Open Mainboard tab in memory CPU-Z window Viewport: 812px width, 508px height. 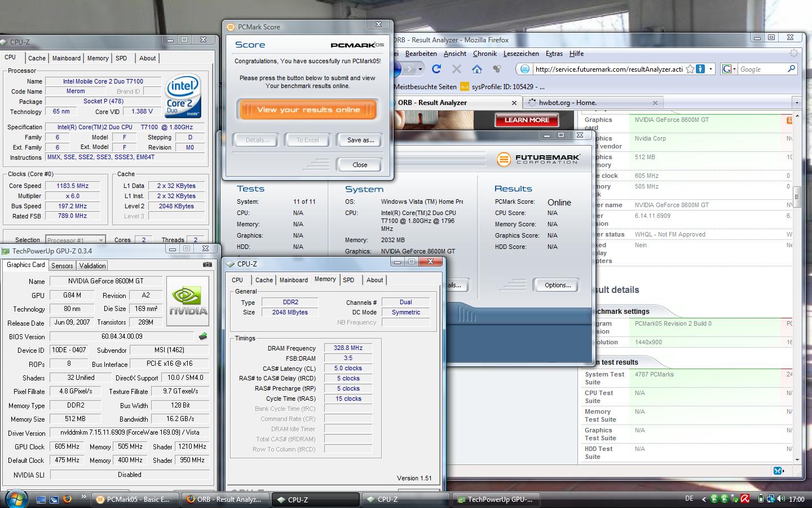point(293,280)
